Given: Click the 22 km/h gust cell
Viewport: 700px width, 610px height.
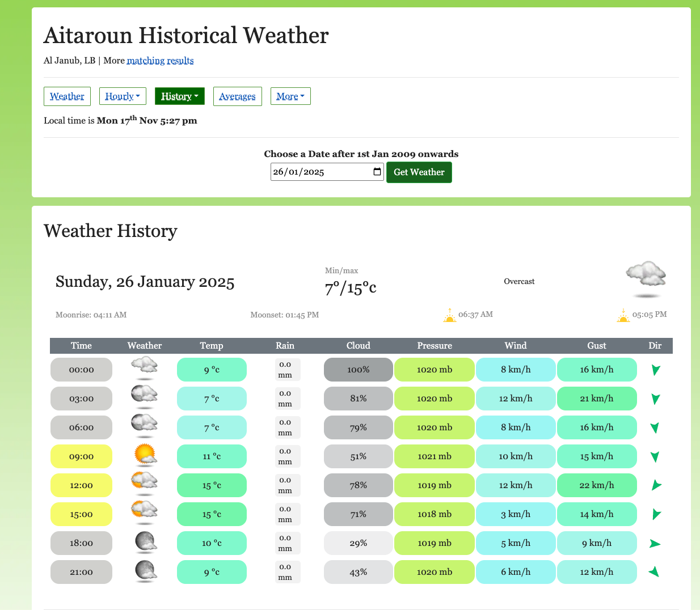Looking at the screenshot, I should (597, 485).
